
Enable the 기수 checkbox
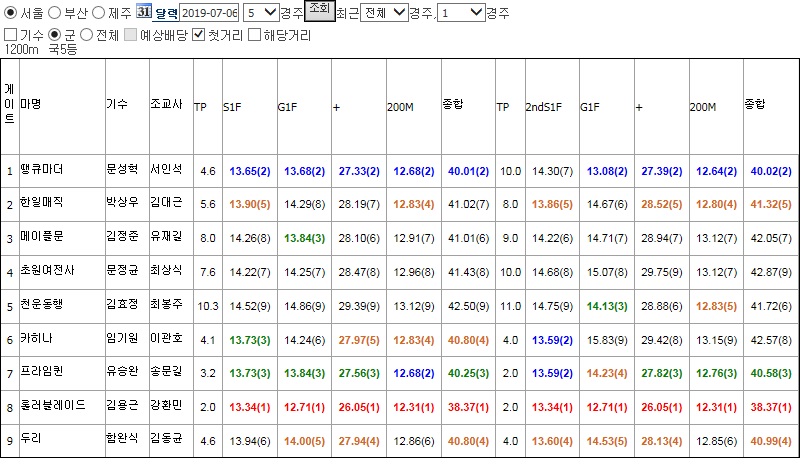tap(10, 35)
